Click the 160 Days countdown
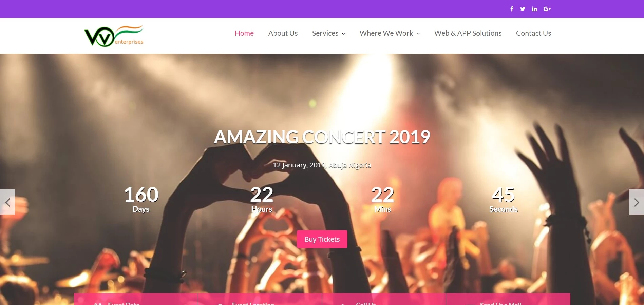This screenshot has height=305, width=644. click(141, 199)
